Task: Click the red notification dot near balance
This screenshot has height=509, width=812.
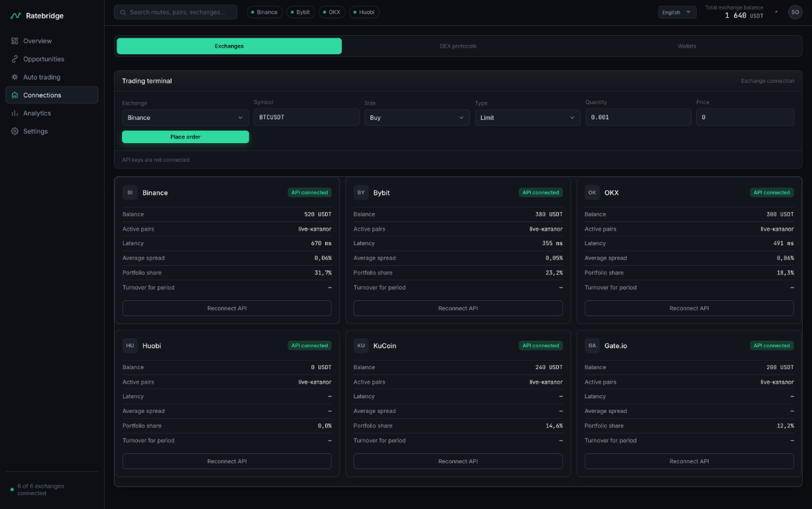Action: pyautogui.click(x=776, y=11)
